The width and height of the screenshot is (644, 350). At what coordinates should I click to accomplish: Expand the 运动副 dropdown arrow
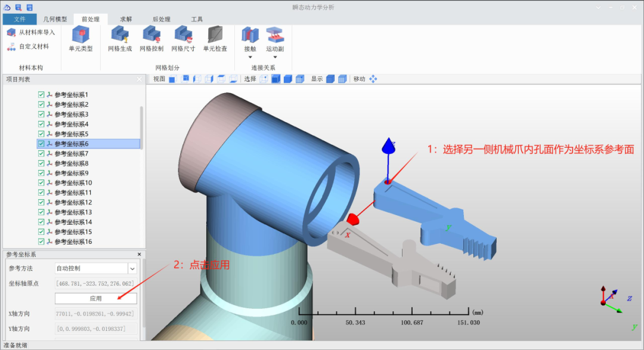pyautogui.click(x=275, y=57)
